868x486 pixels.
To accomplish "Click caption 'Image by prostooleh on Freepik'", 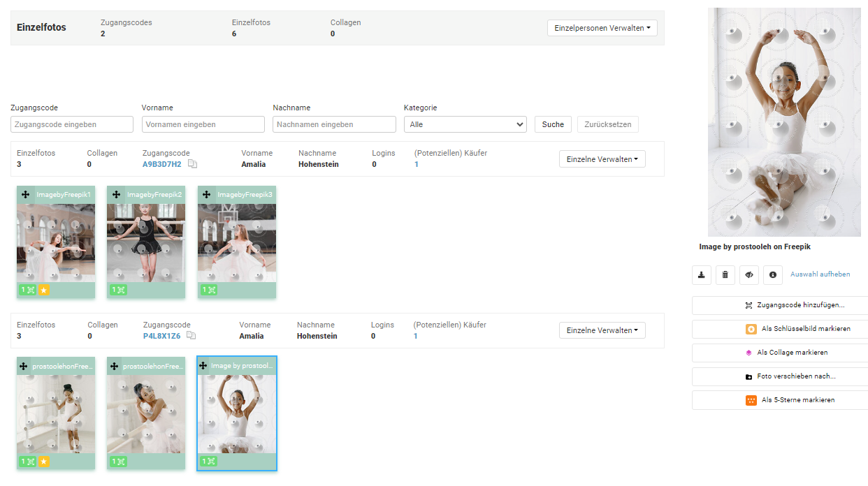I will click(x=755, y=247).
